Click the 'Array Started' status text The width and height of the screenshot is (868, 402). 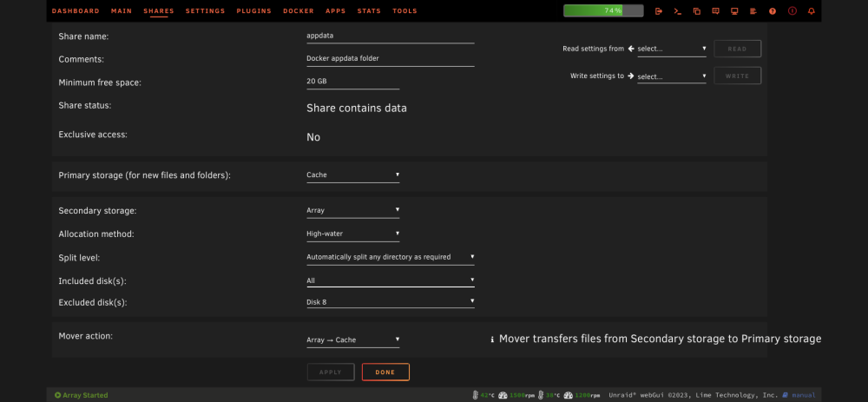[x=85, y=395]
